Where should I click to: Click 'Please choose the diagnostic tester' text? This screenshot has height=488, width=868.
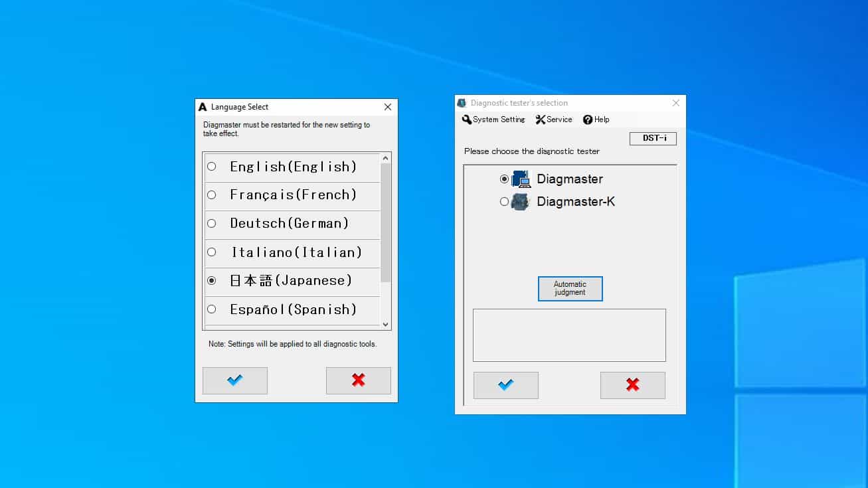pyautogui.click(x=532, y=151)
